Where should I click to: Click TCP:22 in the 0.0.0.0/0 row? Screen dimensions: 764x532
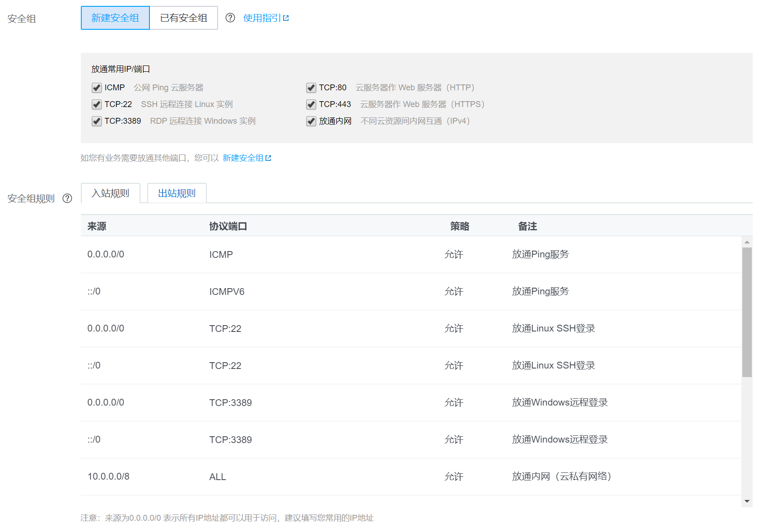(225, 329)
